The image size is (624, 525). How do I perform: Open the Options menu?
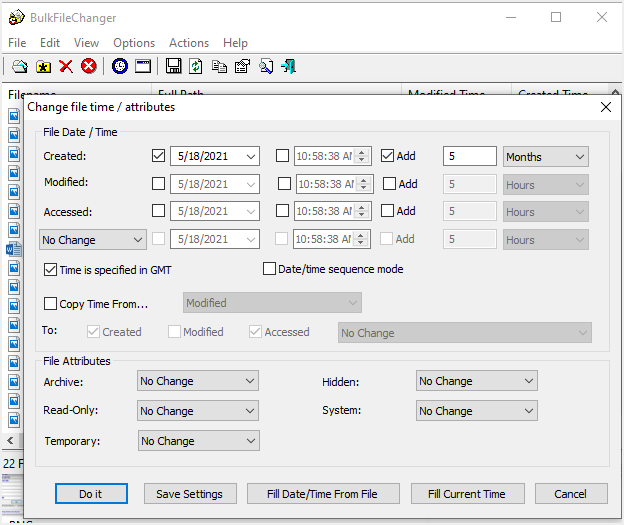coord(134,43)
